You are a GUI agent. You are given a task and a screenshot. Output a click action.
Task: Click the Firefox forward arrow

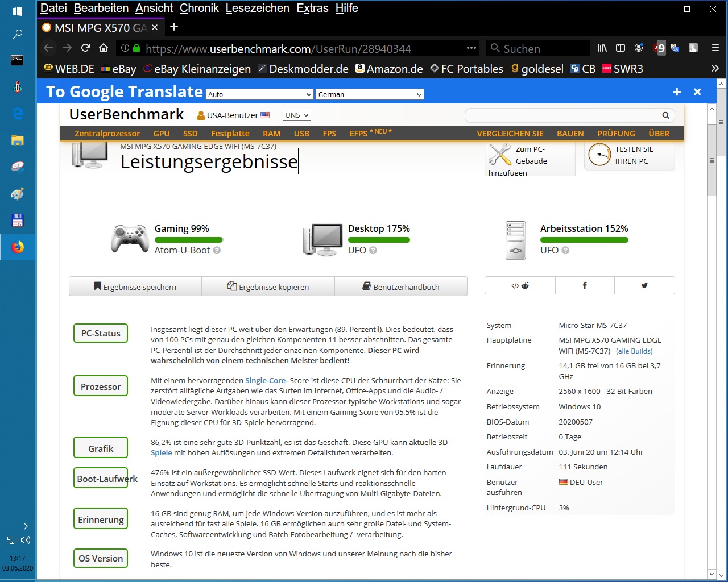click(x=67, y=48)
